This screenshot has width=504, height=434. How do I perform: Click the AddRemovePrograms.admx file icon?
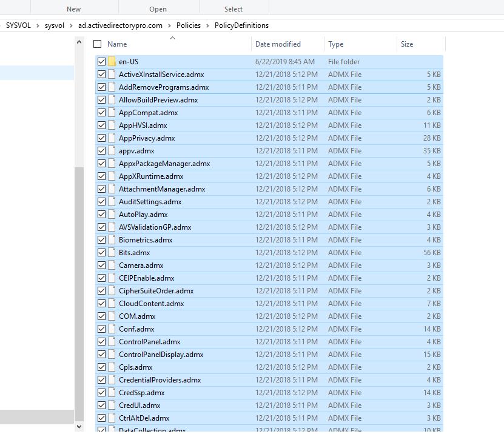[x=112, y=87]
